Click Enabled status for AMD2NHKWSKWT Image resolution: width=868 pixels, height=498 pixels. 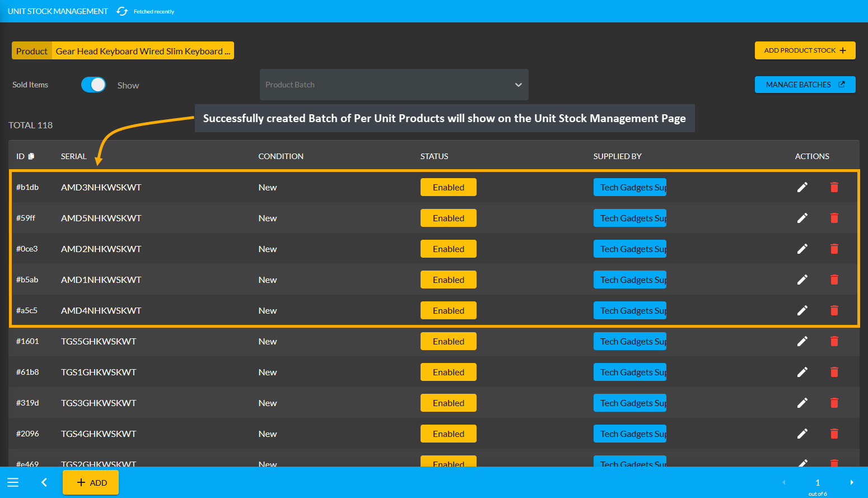click(x=449, y=249)
